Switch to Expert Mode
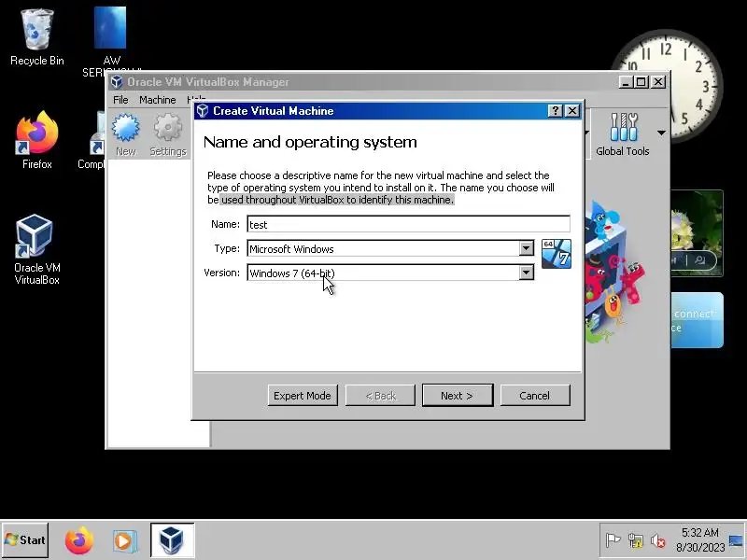Screen dimensions: 747x560 click(x=303, y=396)
